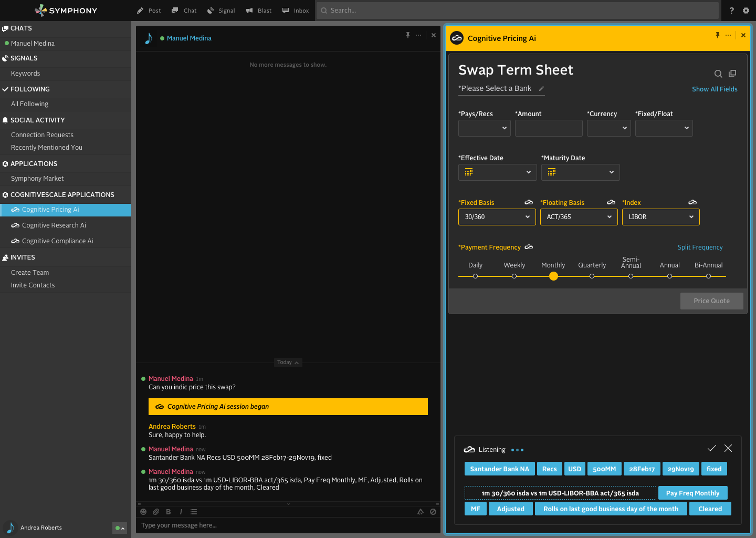Pin the Manuel Medina chat module
This screenshot has width=756, height=538.
[x=408, y=35]
